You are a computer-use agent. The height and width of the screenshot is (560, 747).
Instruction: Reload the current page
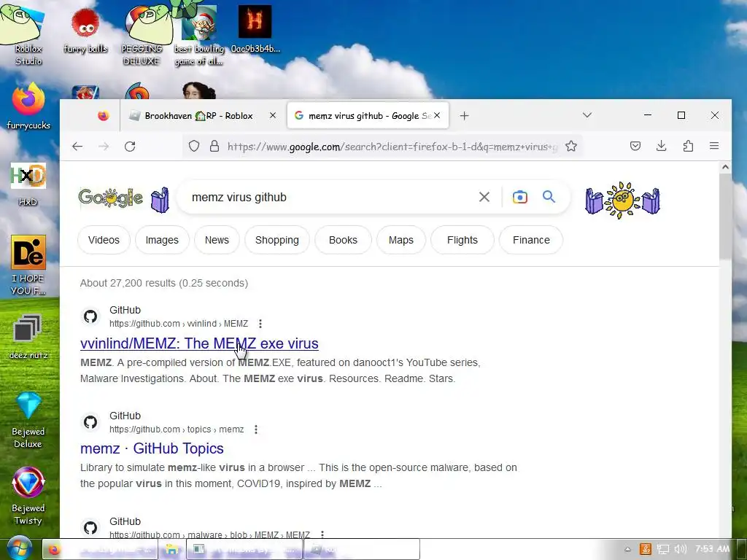pyautogui.click(x=130, y=146)
